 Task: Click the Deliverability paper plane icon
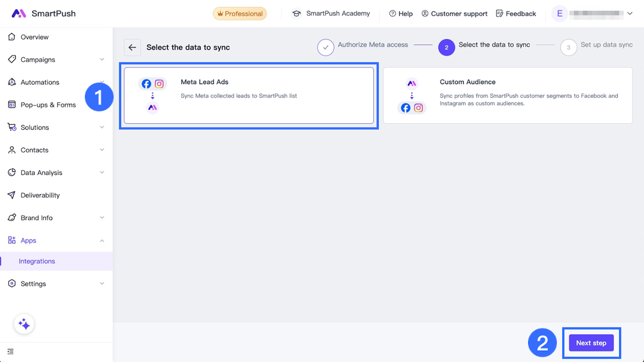pos(12,195)
